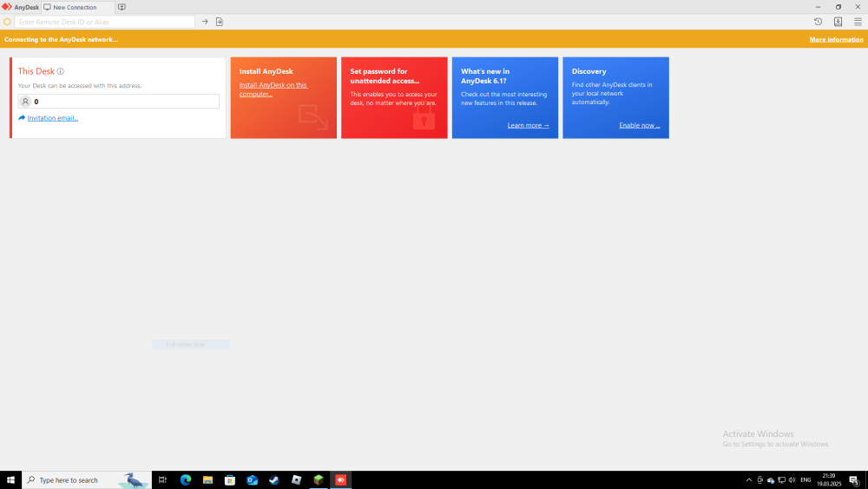This screenshot has width=868, height=489.
Task: Click the connect arrow beside the address field
Action: coord(205,22)
